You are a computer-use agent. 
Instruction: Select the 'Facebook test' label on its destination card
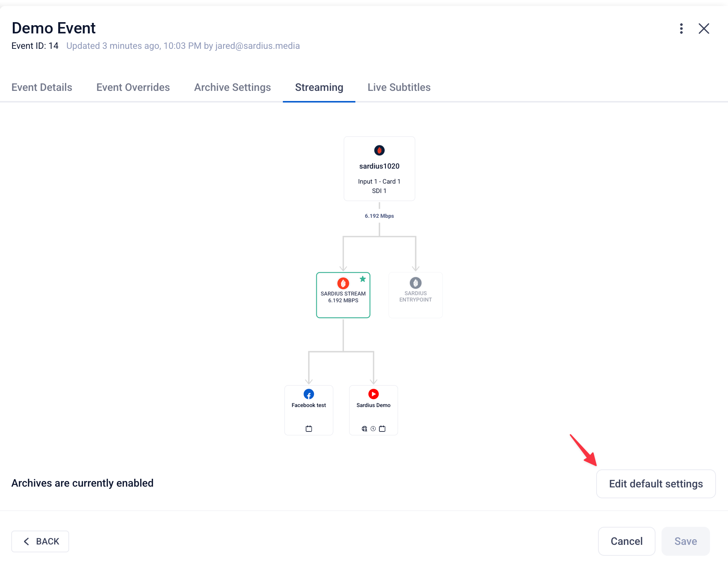pos(309,405)
